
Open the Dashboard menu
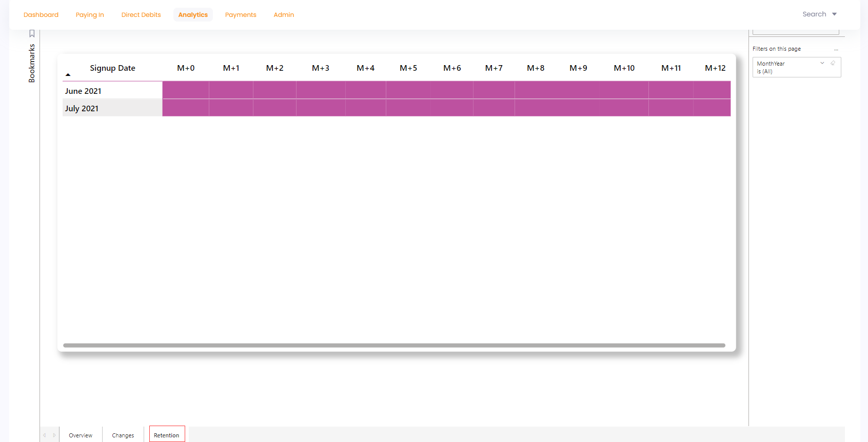[41, 15]
